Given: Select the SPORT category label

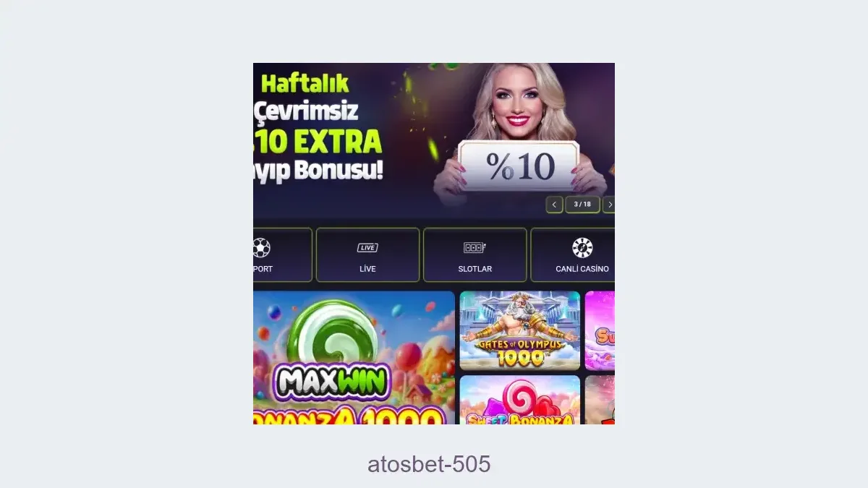Looking at the screenshot, I should pyautogui.click(x=263, y=269).
